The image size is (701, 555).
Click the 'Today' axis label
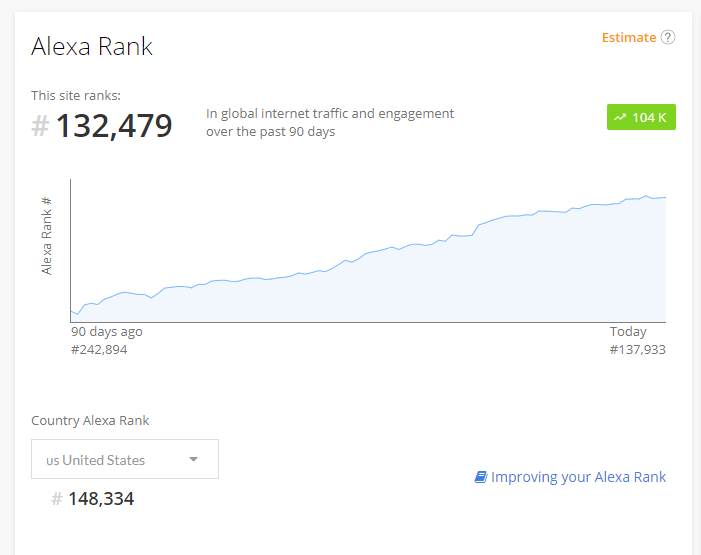point(628,332)
